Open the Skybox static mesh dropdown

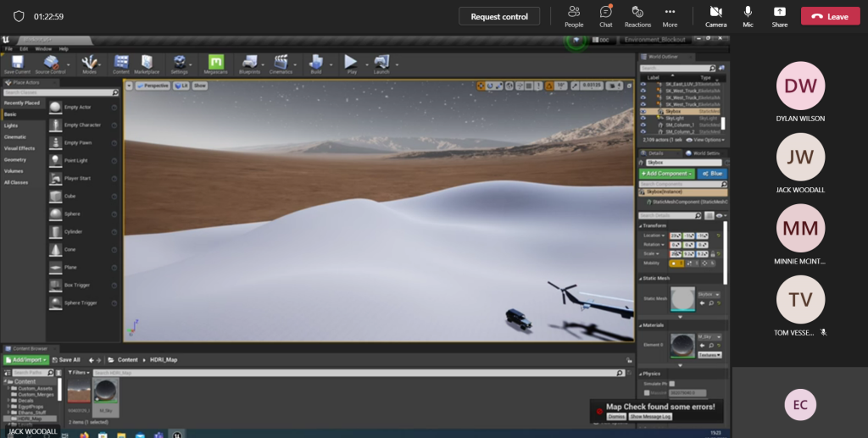pos(709,295)
